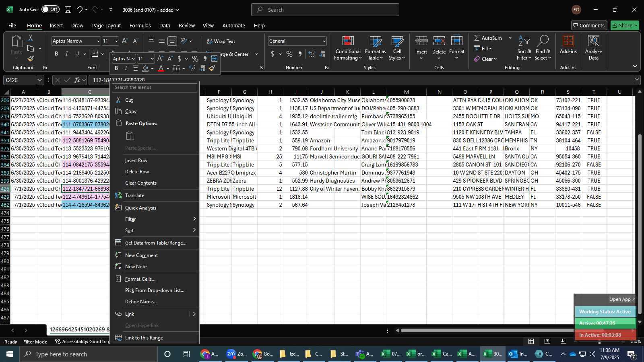Click the Normal view icon in status bar
644x362 pixels.
pos(531,341)
